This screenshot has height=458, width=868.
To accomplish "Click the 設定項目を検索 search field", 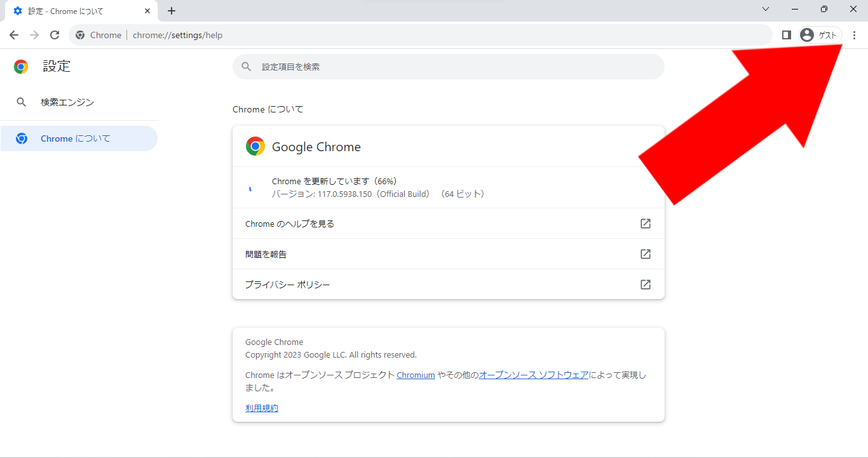I will [448, 67].
